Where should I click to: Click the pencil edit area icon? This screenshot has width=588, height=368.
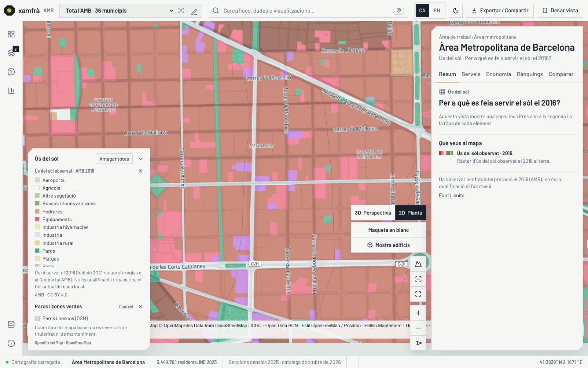point(194,11)
